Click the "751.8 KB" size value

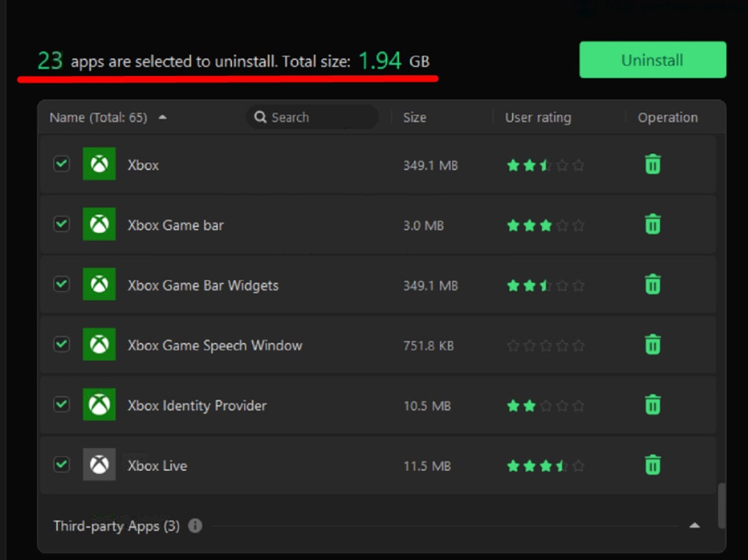tap(428, 346)
